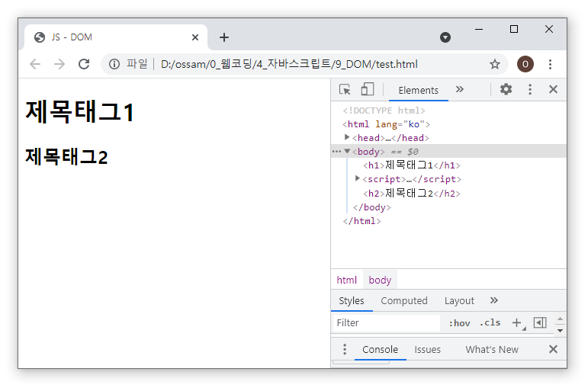Click the address bar URL test.html
Screen dimensions: 588x391
click(289, 64)
